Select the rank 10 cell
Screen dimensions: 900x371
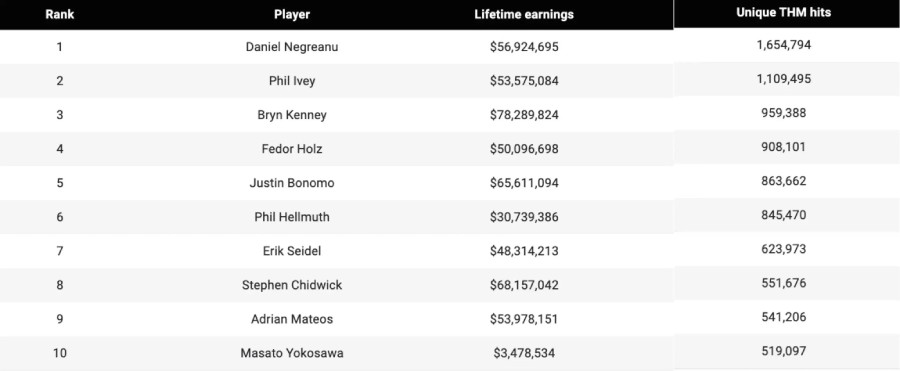[x=60, y=353]
